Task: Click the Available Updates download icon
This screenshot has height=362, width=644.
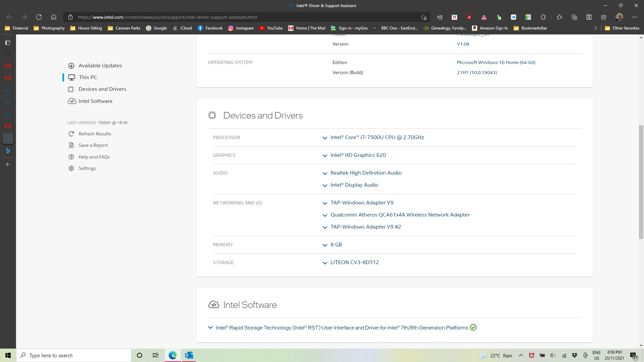Action: (x=71, y=66)
